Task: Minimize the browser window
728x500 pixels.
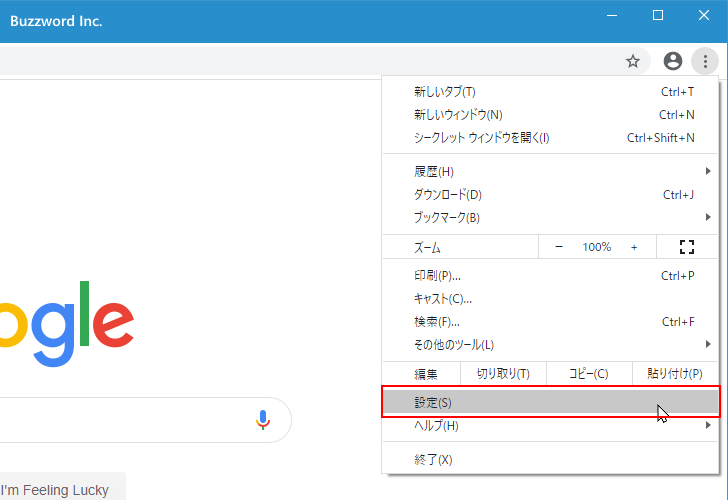Action: 612,16
